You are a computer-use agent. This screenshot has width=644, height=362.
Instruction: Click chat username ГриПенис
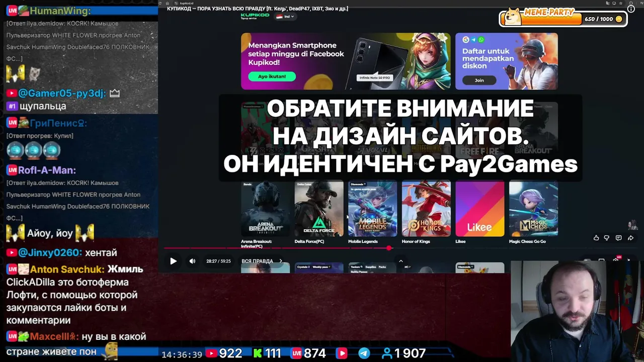pos(58,123)
